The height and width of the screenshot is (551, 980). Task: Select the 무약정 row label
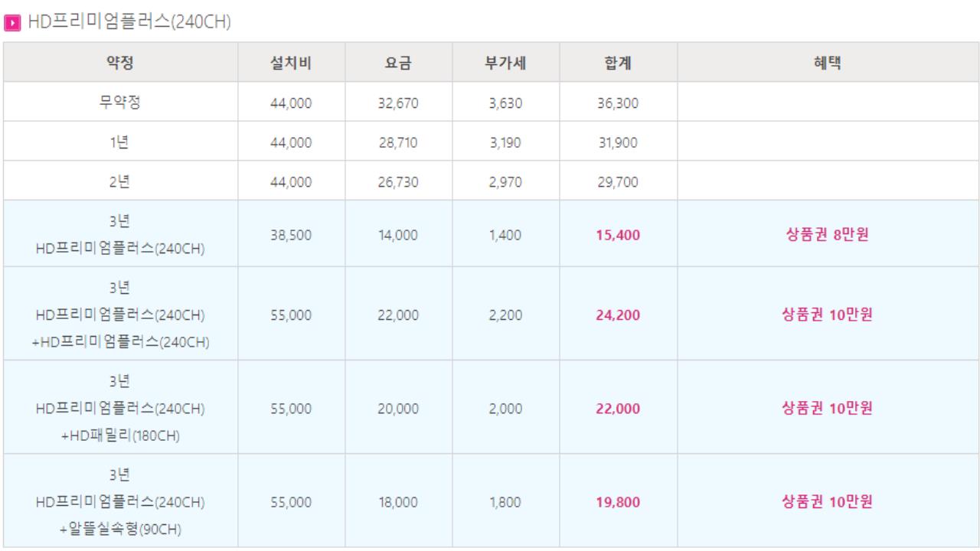(119, 102)
